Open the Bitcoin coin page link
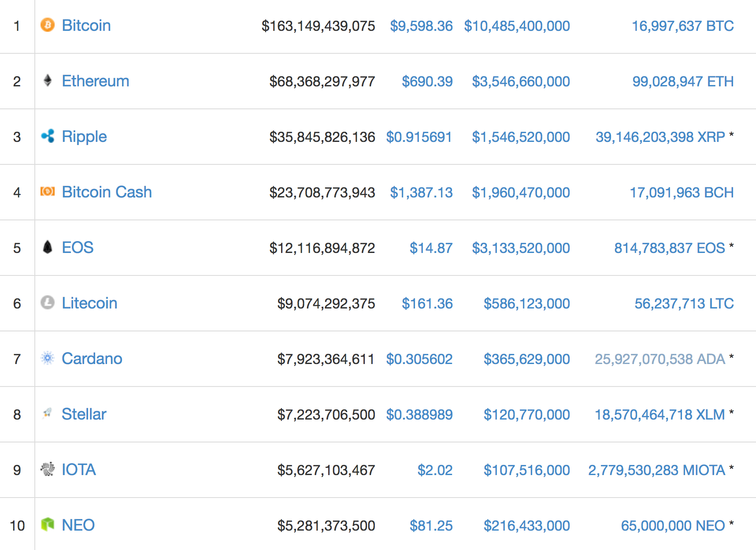This screenshot has height=550, width=756. click(x=86, y=26)
